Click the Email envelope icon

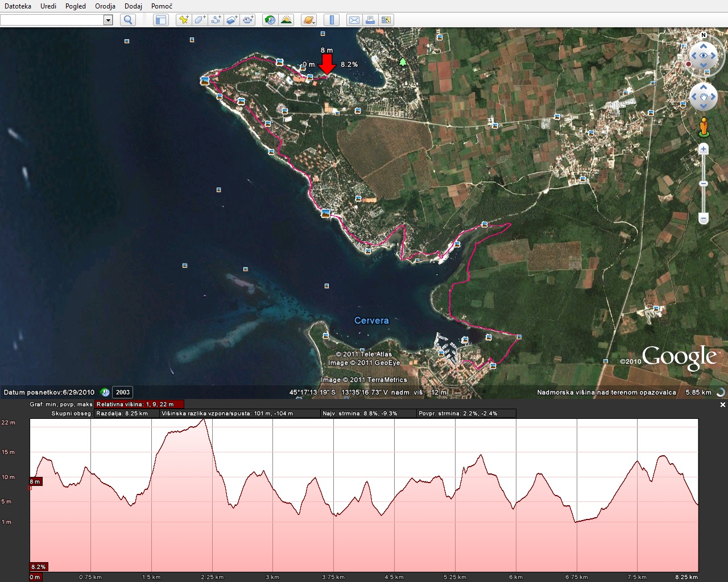click(354, 20)
